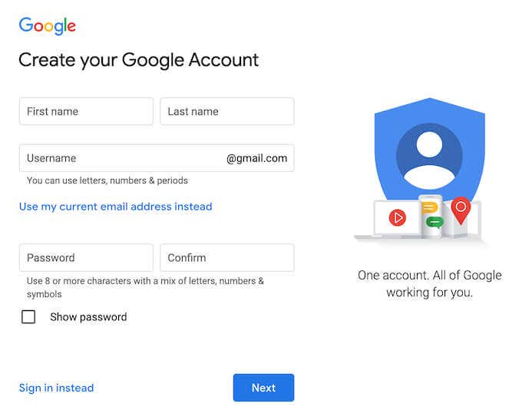Image resolution: width=522 pixels, height=420 pixels.
Task: Click the green chat bubble icon
Action: [434, 223]
